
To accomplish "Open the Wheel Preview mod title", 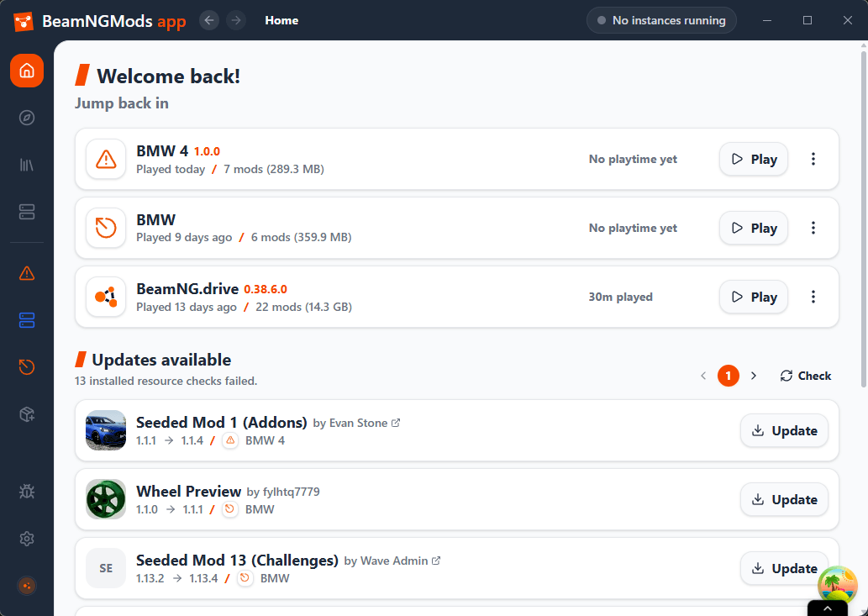I will (x=188, y=492).
